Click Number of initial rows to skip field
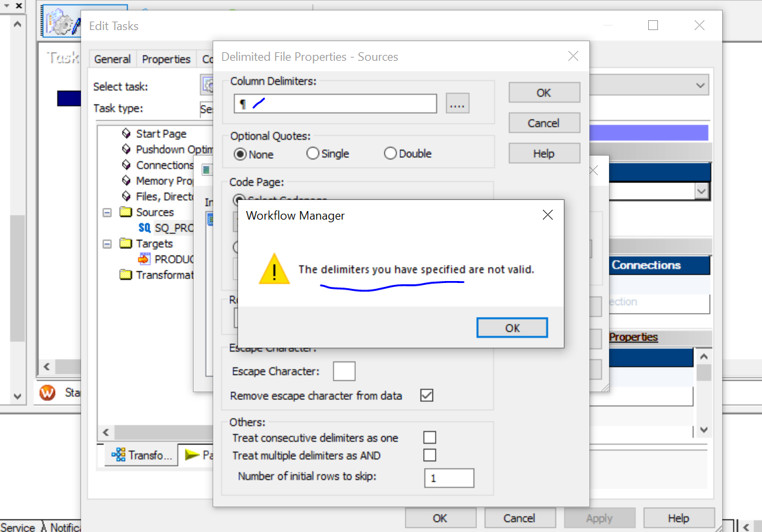 pos(449,478)
